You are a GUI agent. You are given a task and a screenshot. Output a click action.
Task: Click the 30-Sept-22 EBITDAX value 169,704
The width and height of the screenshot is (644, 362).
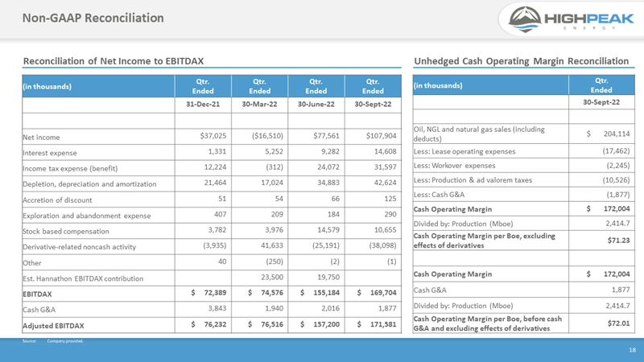377,293
